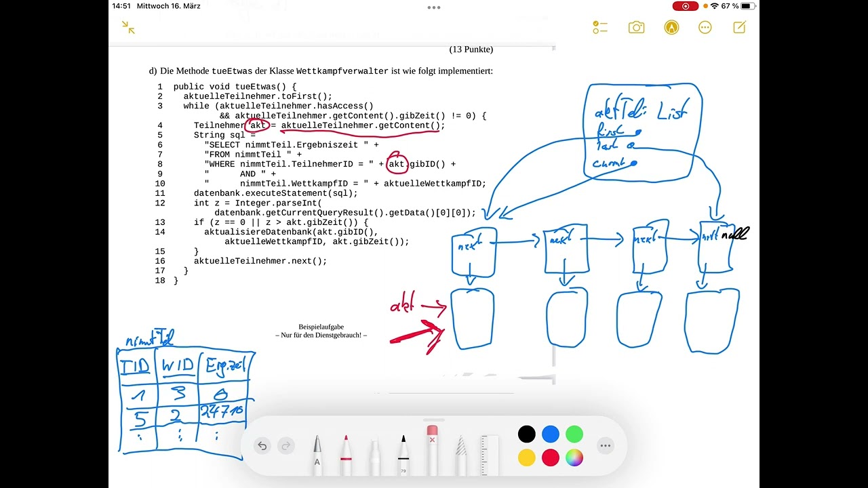
Task: Choose the yellow color swatch
Action: [527, 457]
